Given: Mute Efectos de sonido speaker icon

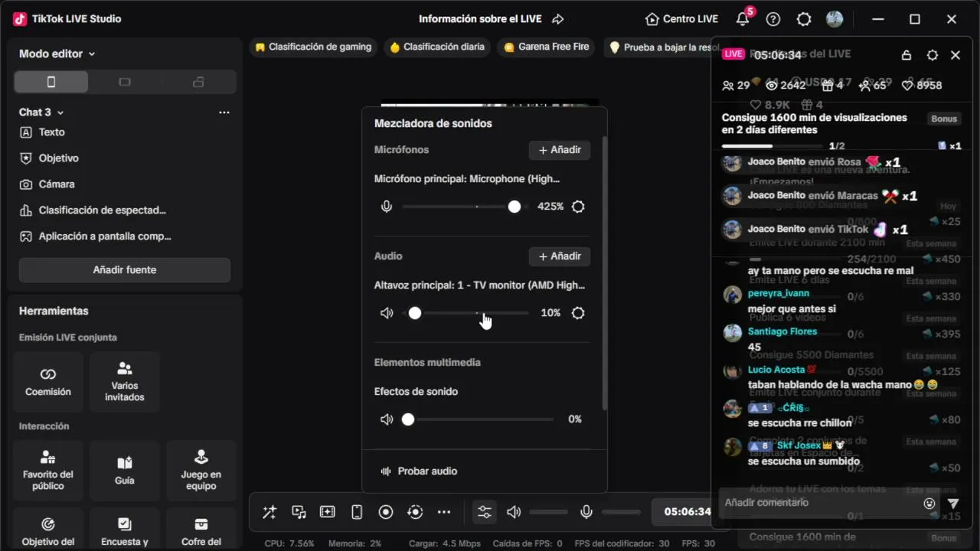Looking at the screenshot, I should click(x=387, y=419).
